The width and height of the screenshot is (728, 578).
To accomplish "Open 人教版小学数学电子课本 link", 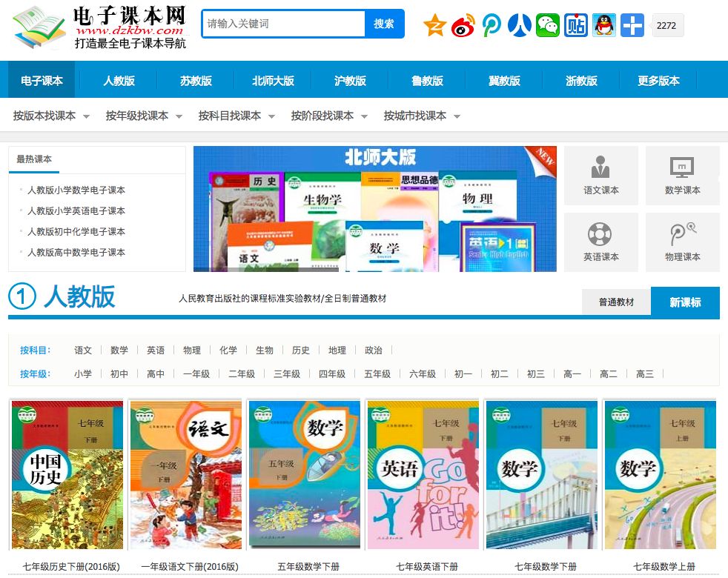I will click(x=75, y=190).
